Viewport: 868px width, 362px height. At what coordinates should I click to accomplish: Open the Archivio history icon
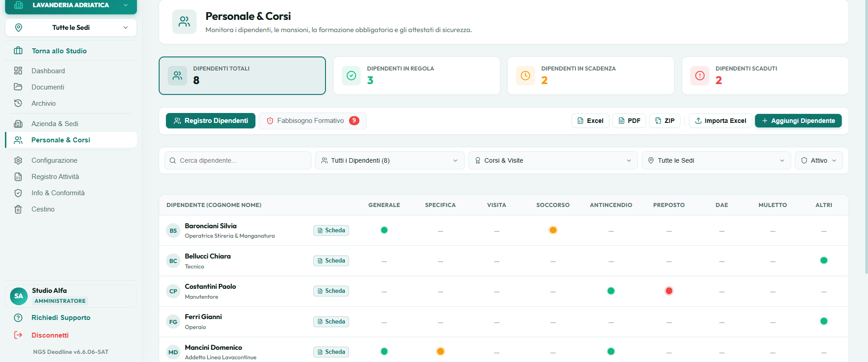point(18,103)
